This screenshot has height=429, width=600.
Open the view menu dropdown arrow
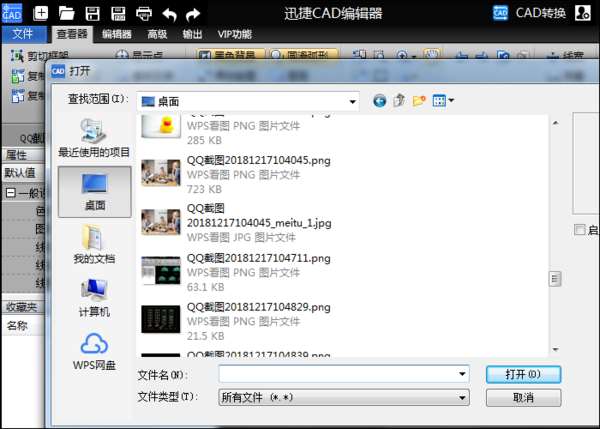tap(451, 100)
